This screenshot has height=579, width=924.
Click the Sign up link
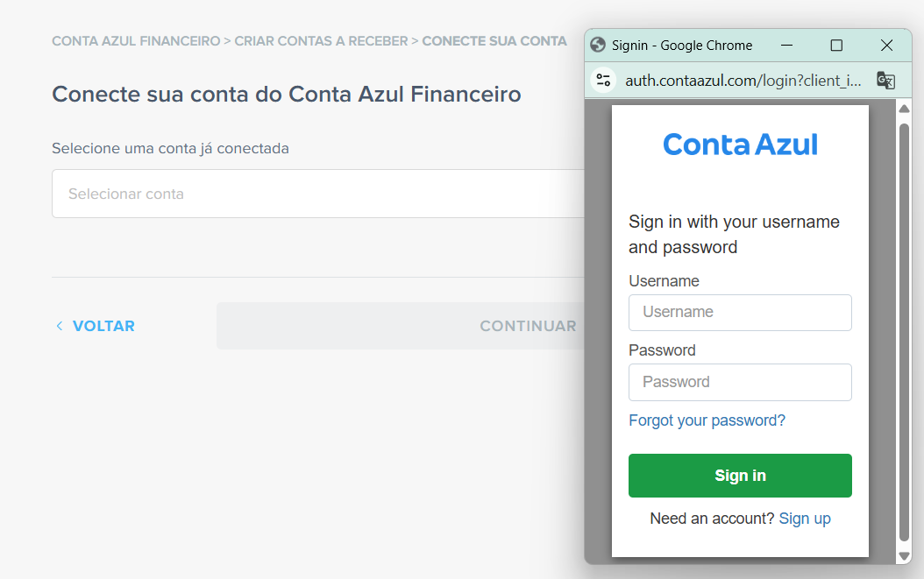(805, 519)
